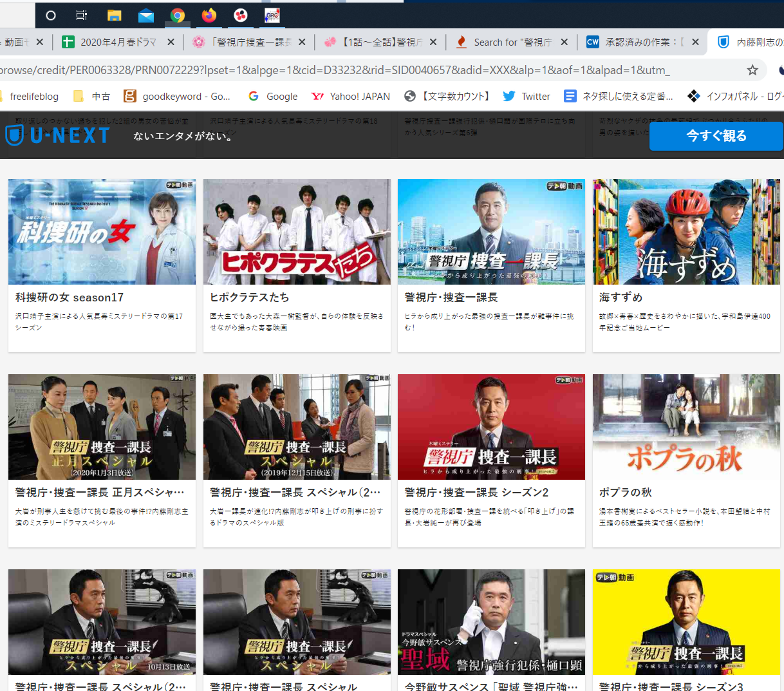Open the ネタ探しに使える定番 bookmark
Image resolution: width=784 pixels, height=691 pixels.
click(x=619, y=96)
